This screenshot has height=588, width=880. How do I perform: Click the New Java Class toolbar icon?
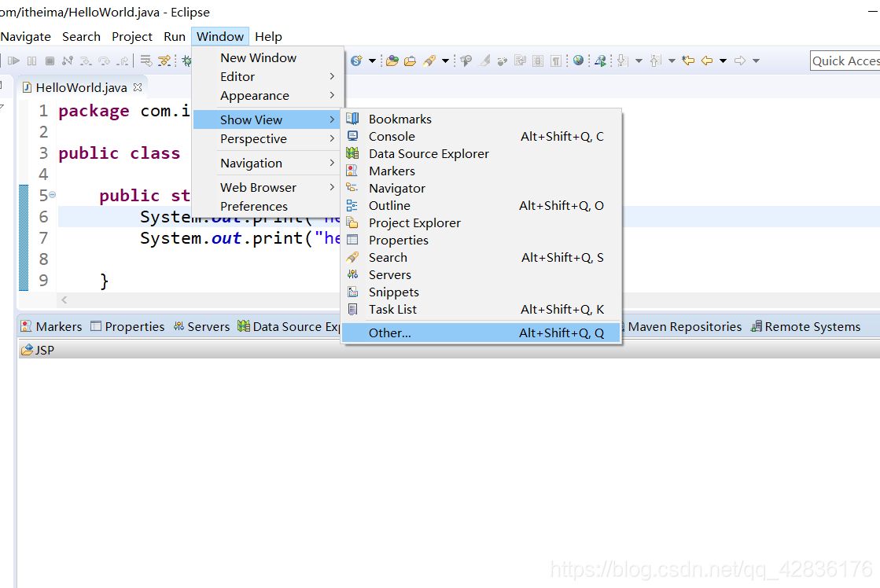click(356, 61)
